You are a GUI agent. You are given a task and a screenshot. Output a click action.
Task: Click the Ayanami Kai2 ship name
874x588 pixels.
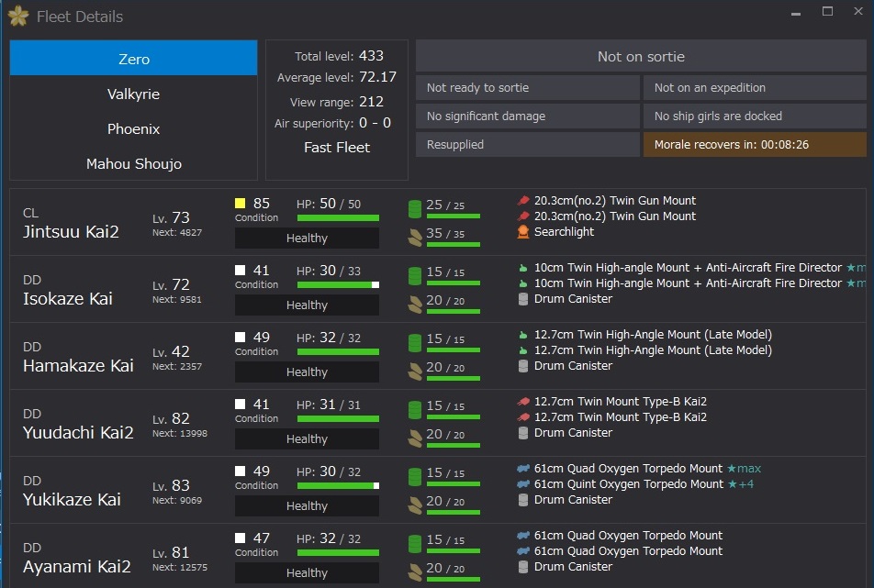point(77,566)
